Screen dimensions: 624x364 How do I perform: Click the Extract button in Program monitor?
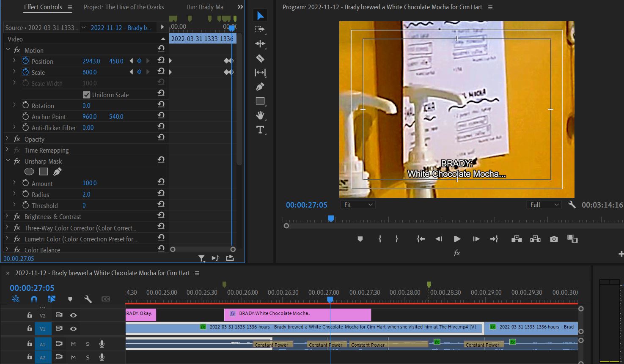[535, 239]
